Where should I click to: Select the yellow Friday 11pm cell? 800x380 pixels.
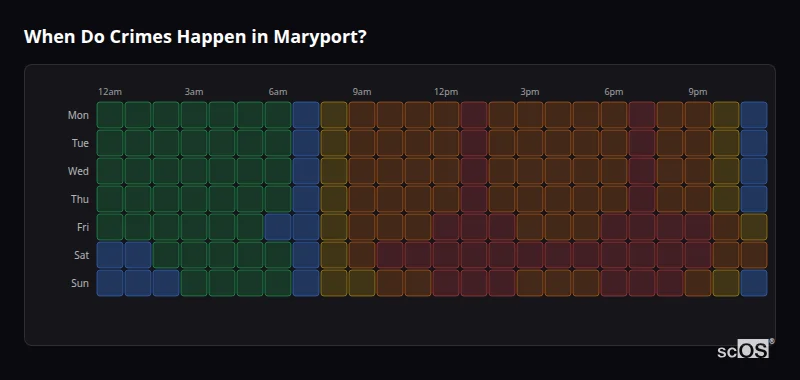[x=754, y=227]
